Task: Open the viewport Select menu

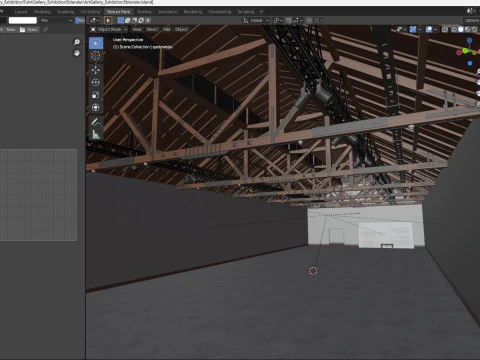Action: click(x=152, y=30)
